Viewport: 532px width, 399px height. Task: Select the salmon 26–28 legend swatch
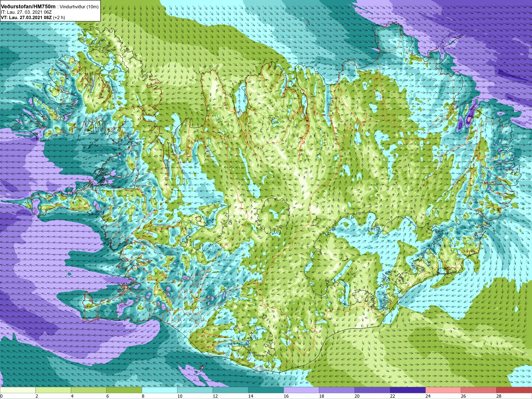pos(479,390)
